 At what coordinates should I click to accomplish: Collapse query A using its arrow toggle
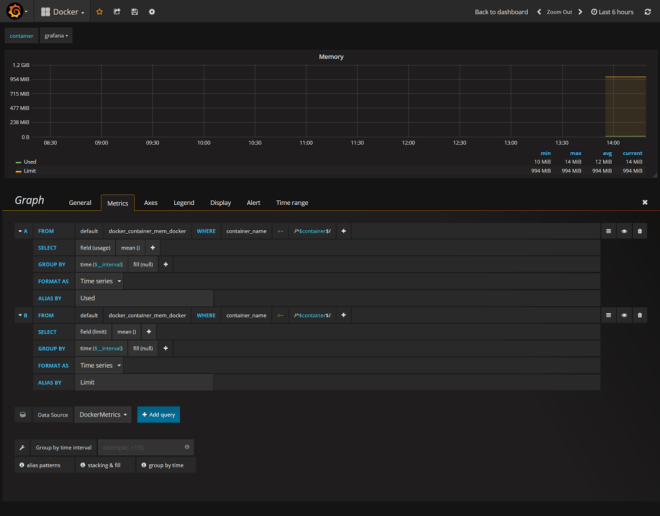pyautogui.click(x=20, y=231)
